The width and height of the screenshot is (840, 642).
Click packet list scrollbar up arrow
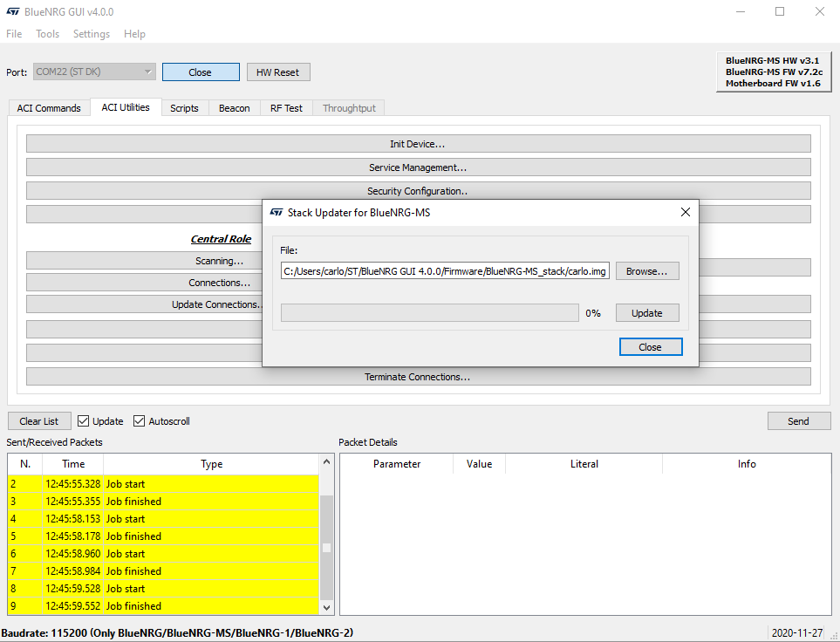click(327, 461)
